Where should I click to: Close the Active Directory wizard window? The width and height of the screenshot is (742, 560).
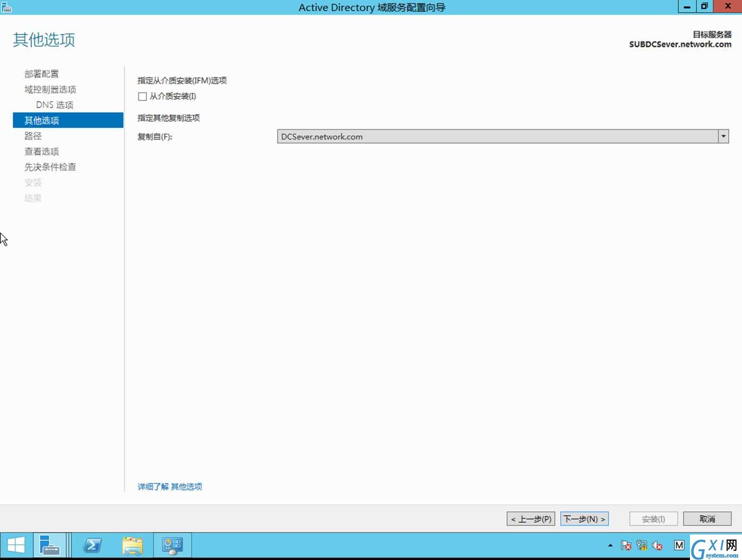(x=728, y=6)
